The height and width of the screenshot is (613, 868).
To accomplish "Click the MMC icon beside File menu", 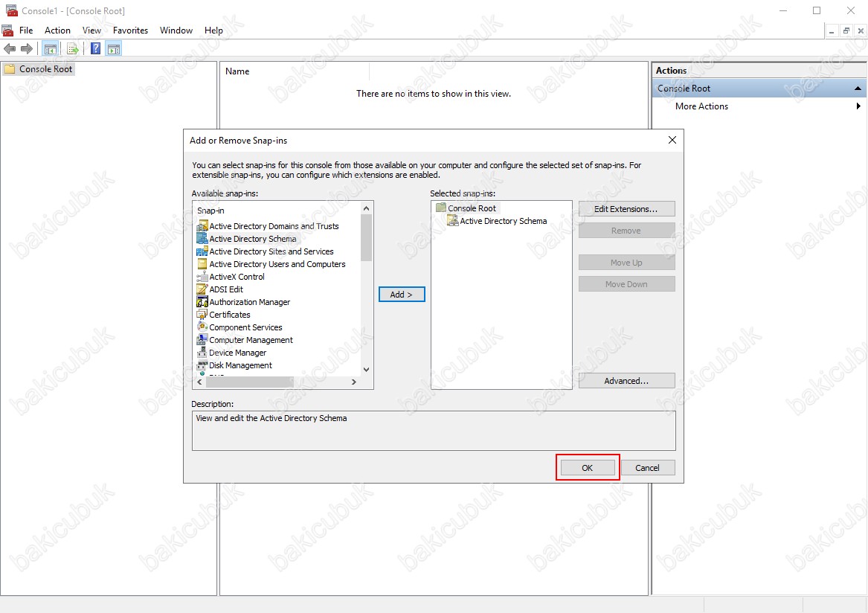I will click(x=7, y=31).
